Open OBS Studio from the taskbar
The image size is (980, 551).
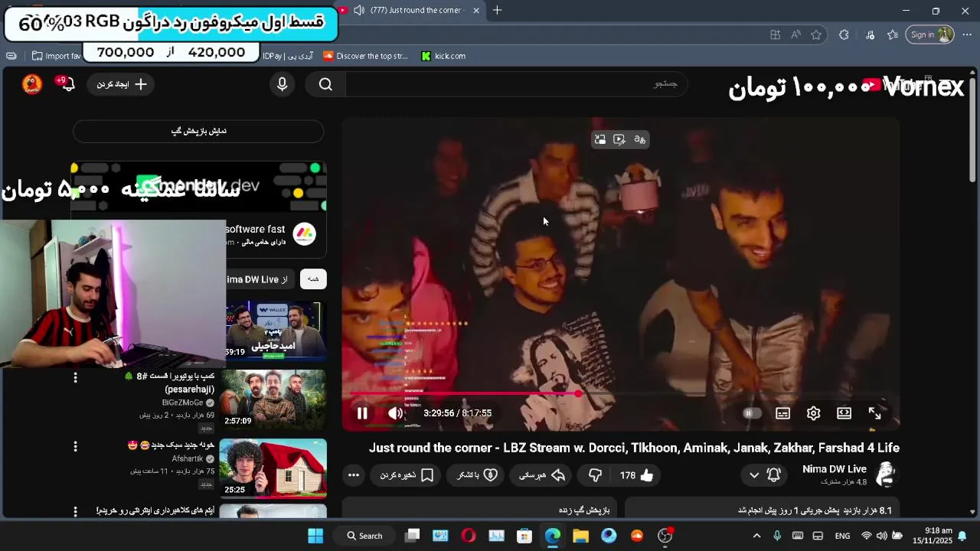(x=665, y=536)
